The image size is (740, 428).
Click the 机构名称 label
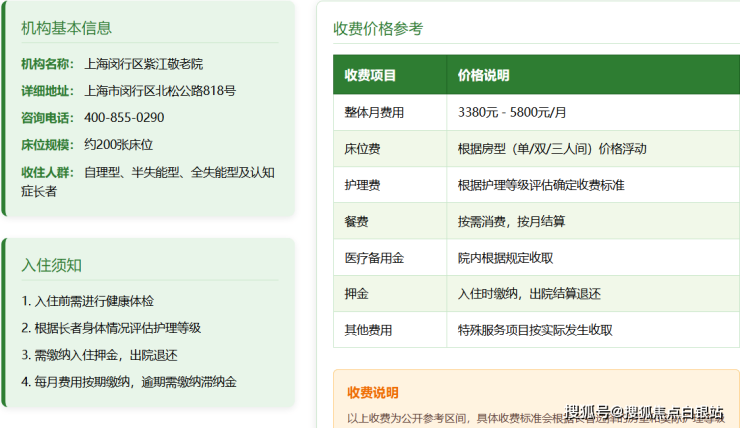click(x=47, y=64)
